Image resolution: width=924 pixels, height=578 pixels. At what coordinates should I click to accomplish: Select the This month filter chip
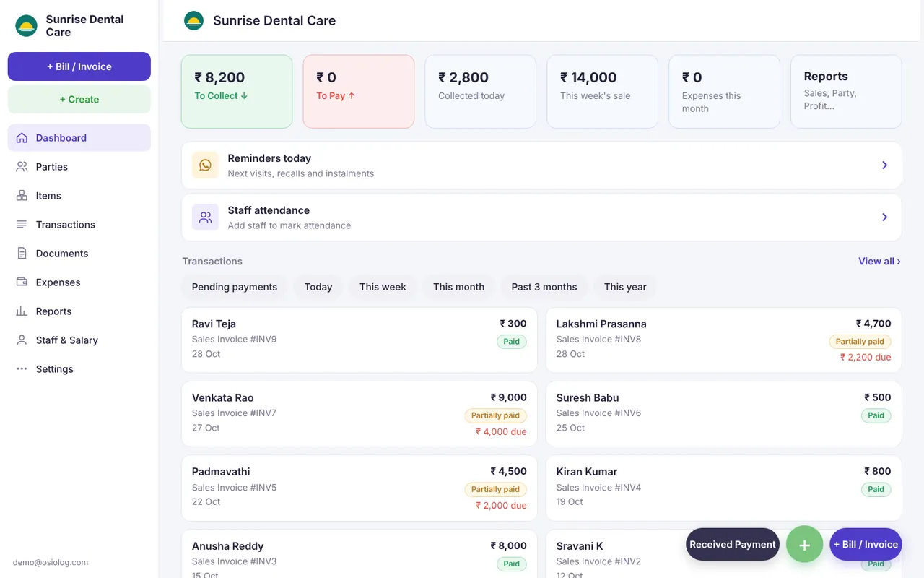tap(458, 287)
